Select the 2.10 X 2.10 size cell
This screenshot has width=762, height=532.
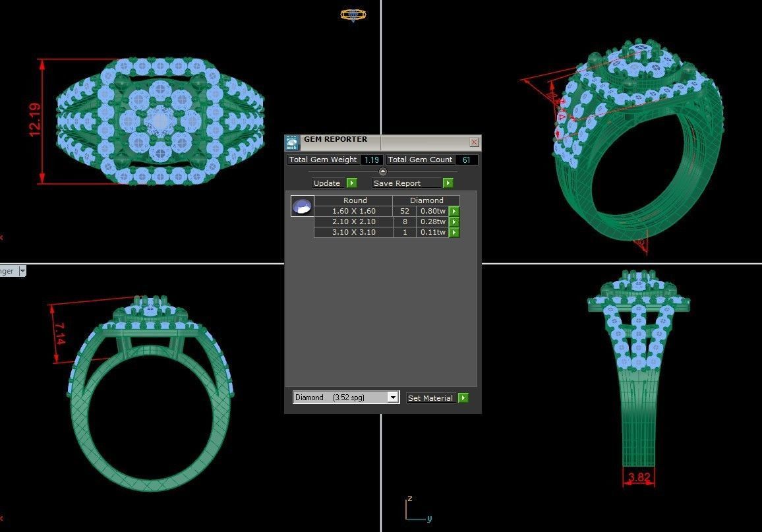(x=353, y=222)
